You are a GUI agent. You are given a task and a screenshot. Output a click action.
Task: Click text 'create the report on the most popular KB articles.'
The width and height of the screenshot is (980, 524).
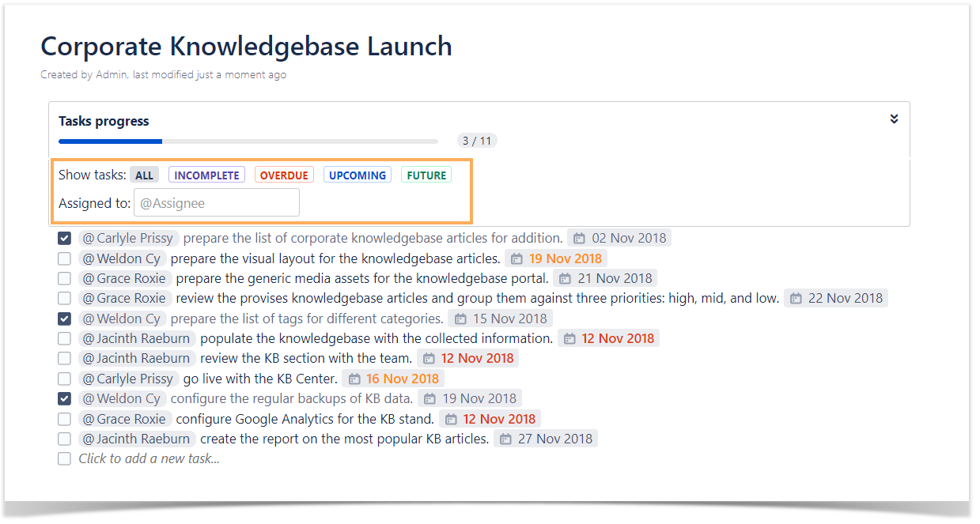click(345, 439)
